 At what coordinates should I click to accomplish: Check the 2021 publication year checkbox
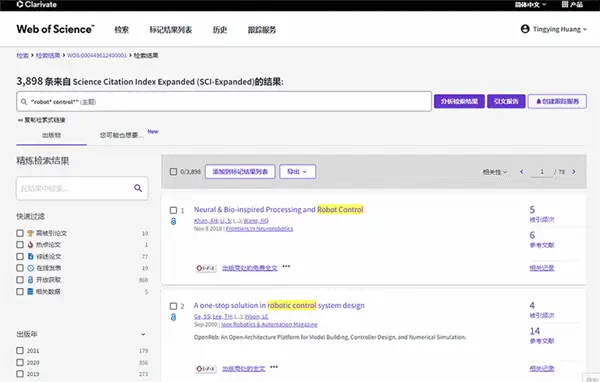(20, 351)
